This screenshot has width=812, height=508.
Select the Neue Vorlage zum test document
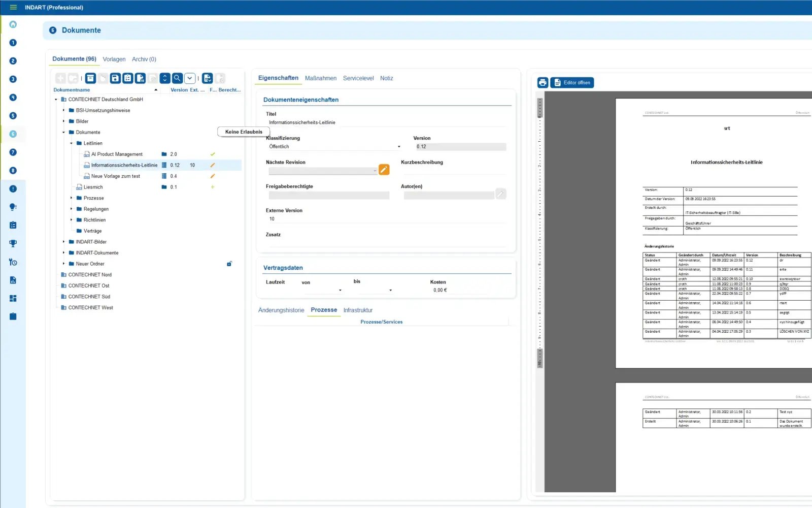[x=116, y=176]
